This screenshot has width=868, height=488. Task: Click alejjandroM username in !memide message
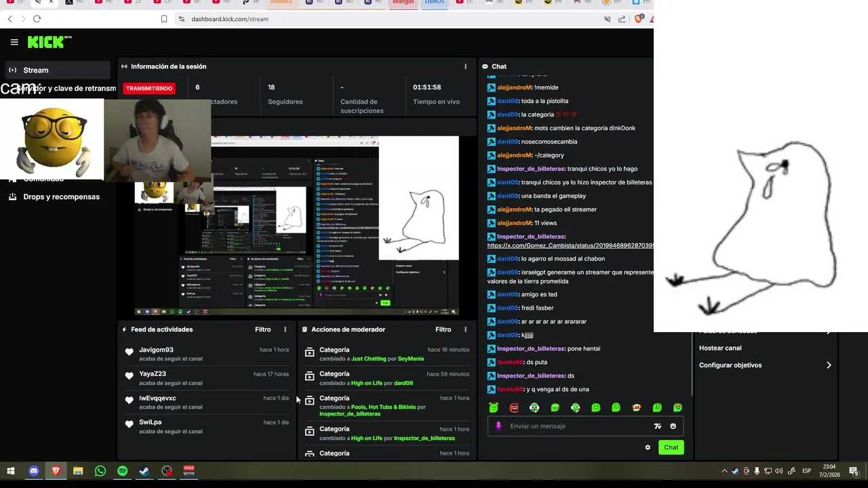(x=515, y=87)
